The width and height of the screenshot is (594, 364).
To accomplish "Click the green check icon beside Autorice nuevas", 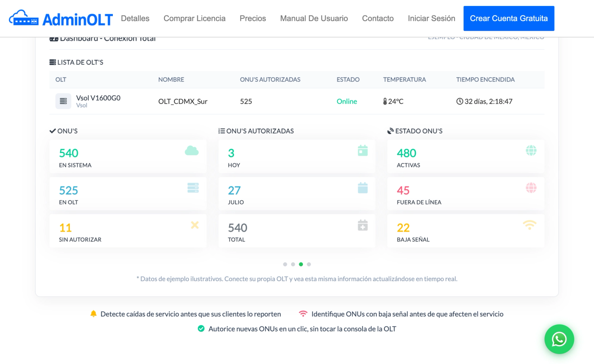I will point(201,328).
